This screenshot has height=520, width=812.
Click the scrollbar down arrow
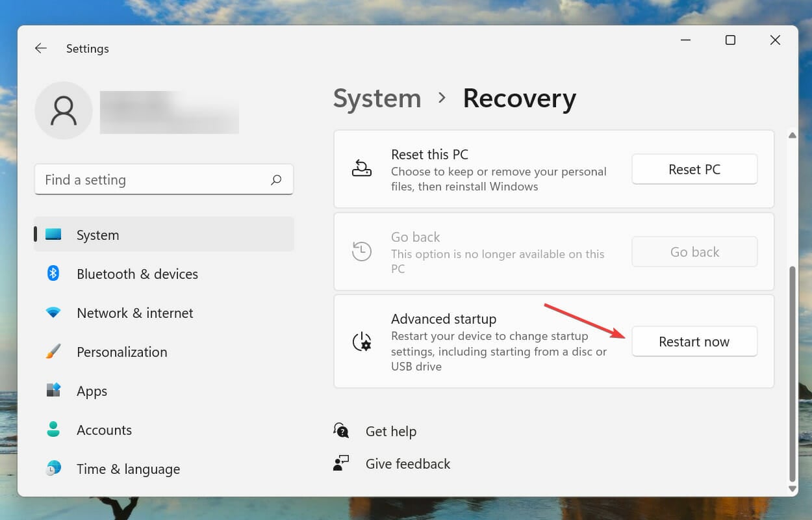click(x=793, y=488)
